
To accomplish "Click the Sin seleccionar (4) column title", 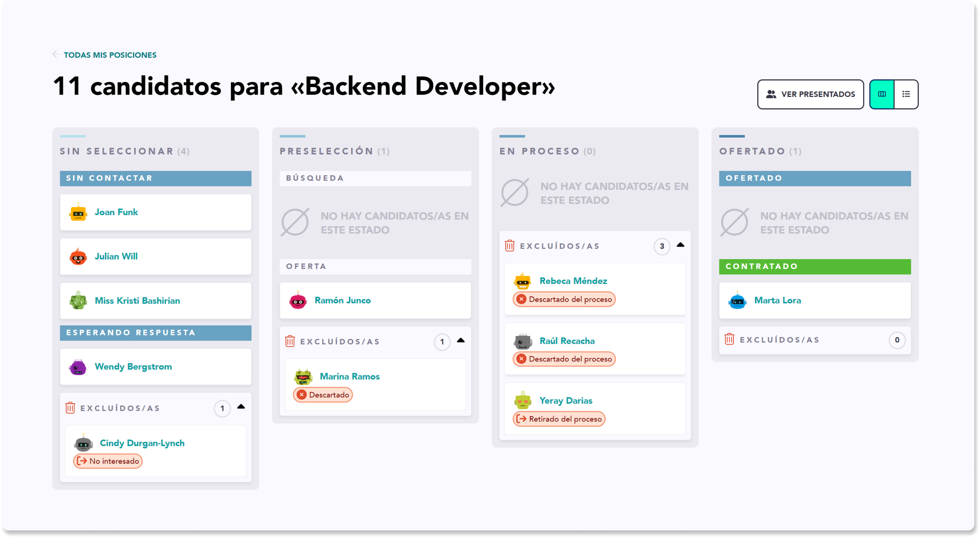I will click(124, 151).
